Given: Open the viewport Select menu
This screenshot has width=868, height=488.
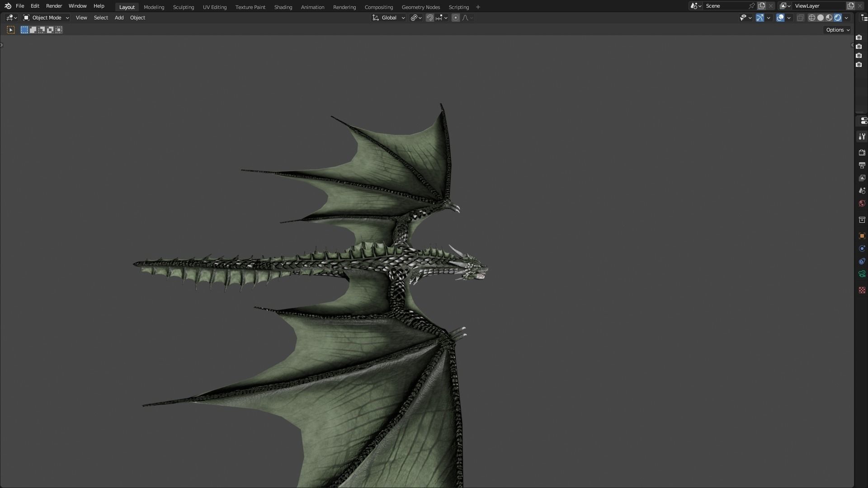Looking at the screenshot, I should pyautogui.click(x=101, y=18).
